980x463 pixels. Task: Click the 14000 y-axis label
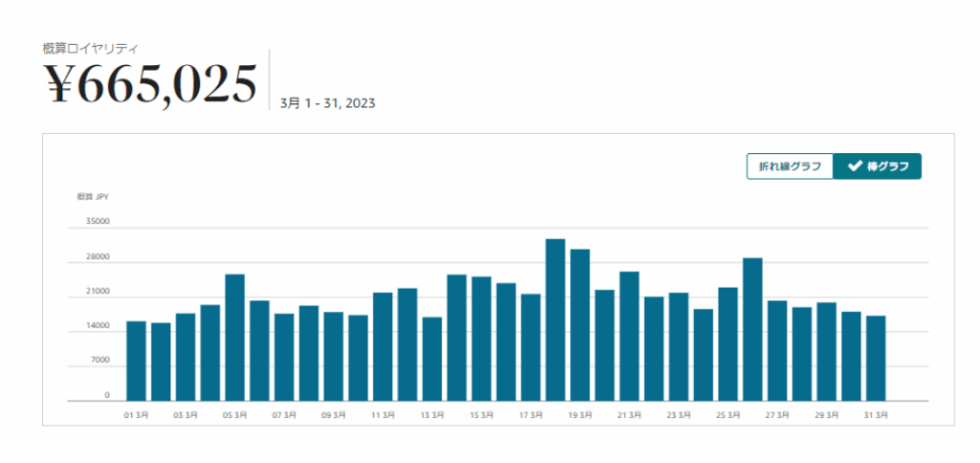point(99,326)
